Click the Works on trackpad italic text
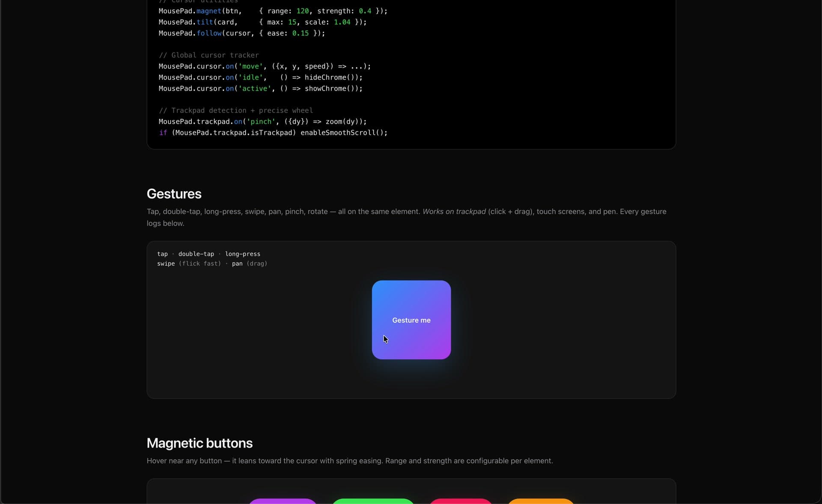Screen dimensions: 822x504 [453, 211]
